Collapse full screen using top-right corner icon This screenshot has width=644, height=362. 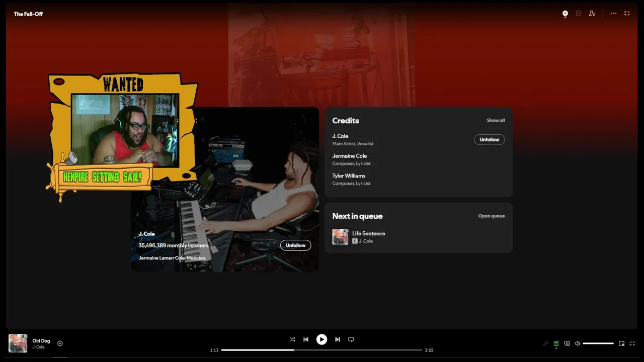pos(627,14)
